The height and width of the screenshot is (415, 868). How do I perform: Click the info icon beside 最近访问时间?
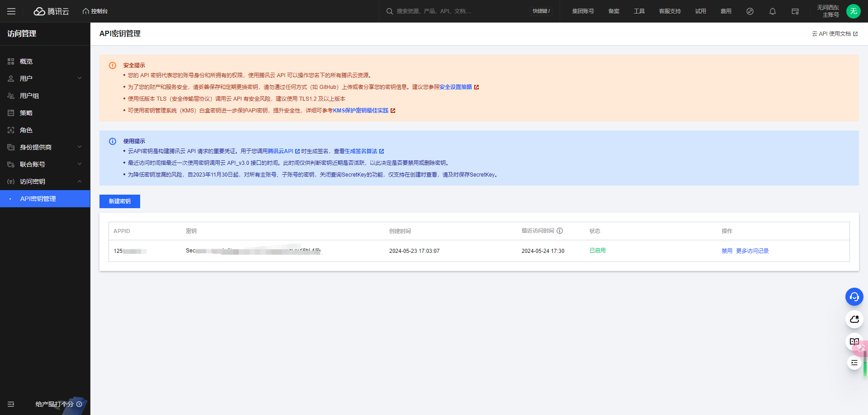[x=560, y=231]
